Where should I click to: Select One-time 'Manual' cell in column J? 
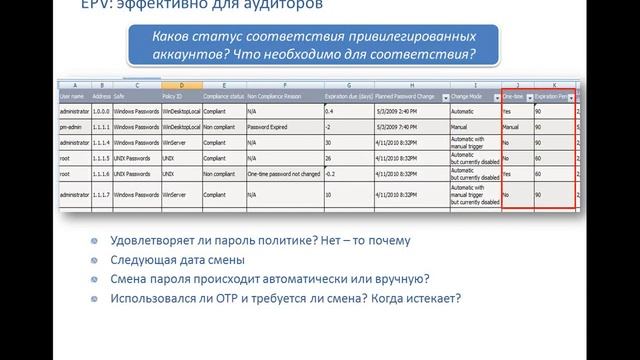tap(518, 127)
